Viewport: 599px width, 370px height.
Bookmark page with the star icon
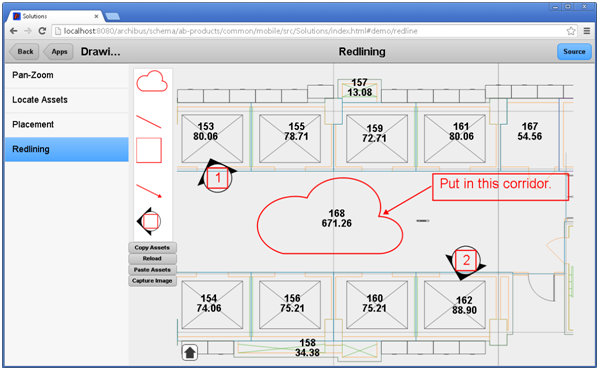(571, 31)
